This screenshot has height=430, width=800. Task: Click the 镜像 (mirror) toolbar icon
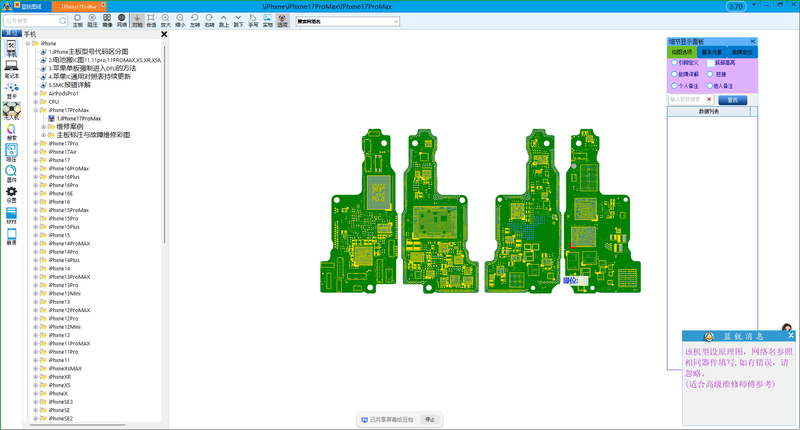[106, 20]
